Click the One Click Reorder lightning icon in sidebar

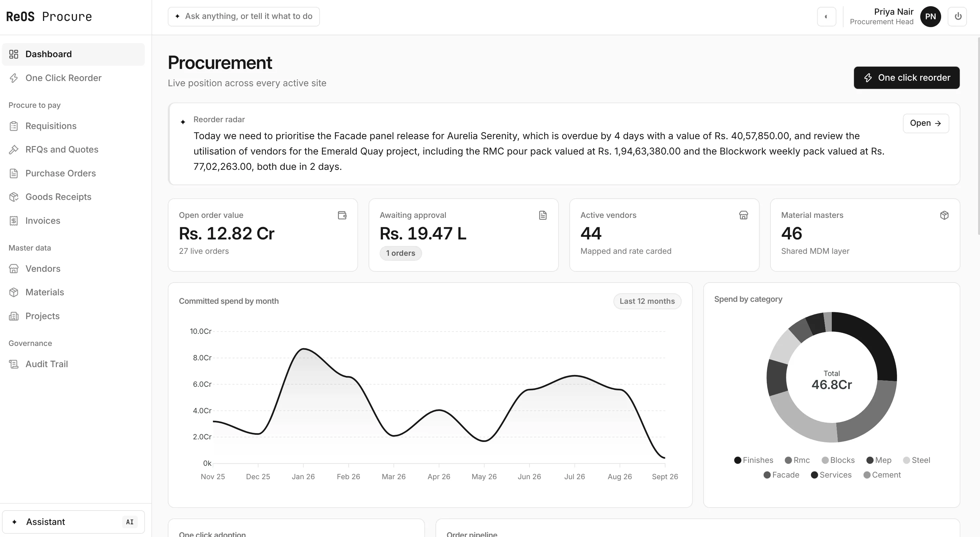pos(14,78)
